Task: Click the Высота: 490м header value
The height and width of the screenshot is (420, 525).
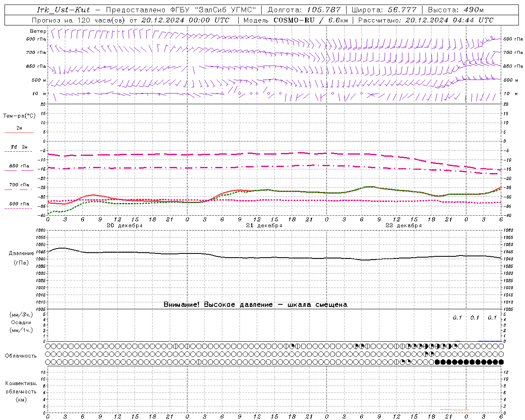Action: tap(456, 10)
